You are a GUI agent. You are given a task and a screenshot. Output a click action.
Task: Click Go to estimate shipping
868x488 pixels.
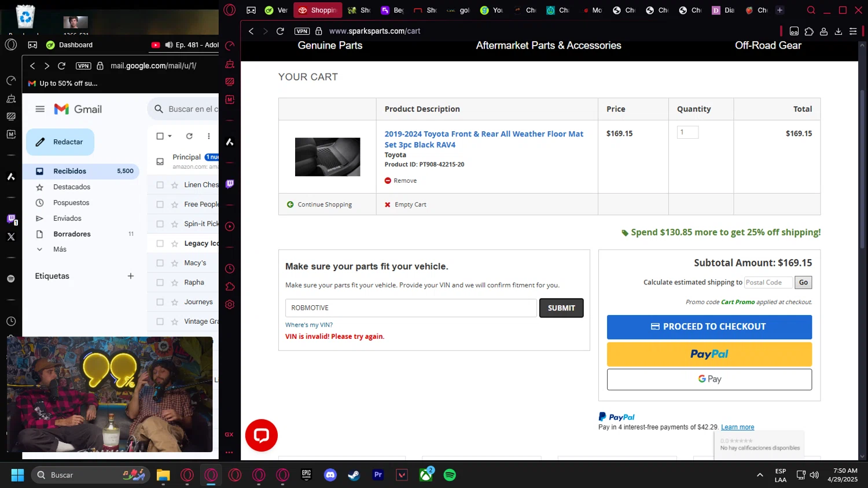click(x=803, y=282)
